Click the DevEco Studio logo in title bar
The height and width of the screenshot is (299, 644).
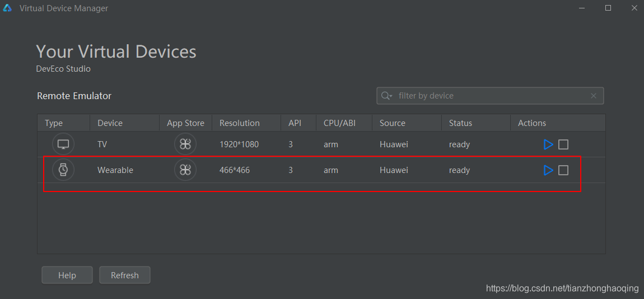pyautogui.click(x=7, y=8)
